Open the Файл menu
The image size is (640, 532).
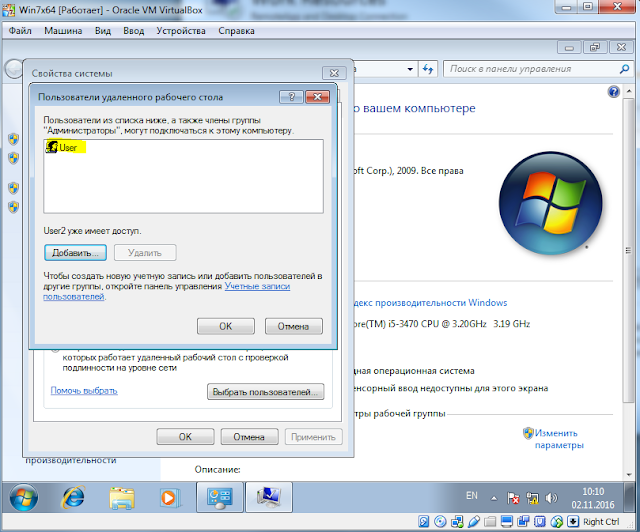(x=20, y=31)
